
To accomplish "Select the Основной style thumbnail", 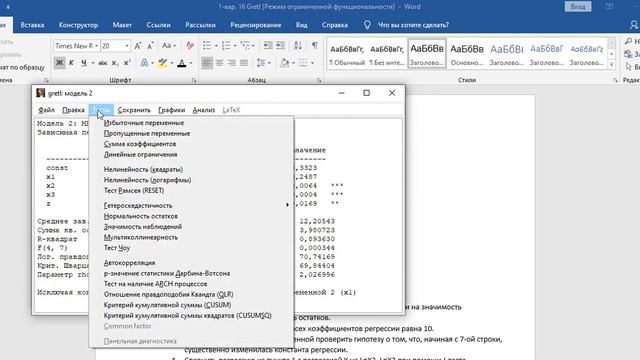I will [x=467, y=54].
